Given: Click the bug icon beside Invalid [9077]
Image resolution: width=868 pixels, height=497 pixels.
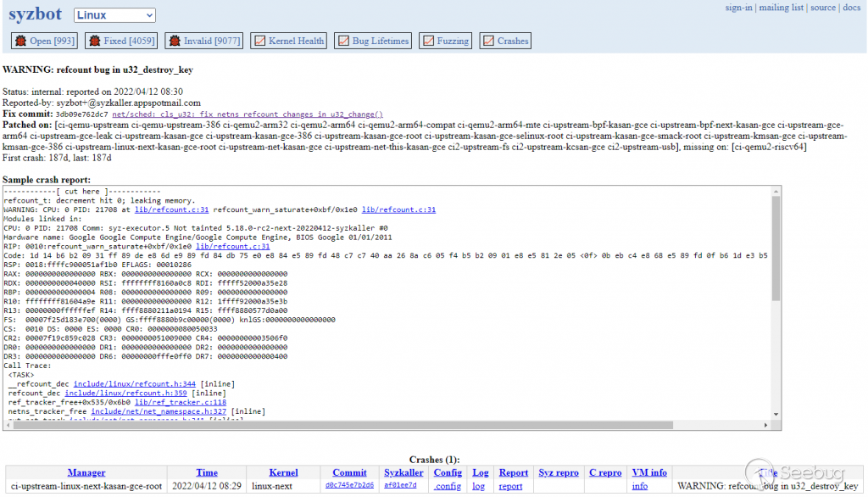Looking at the screenshot, I should [175, 41].
